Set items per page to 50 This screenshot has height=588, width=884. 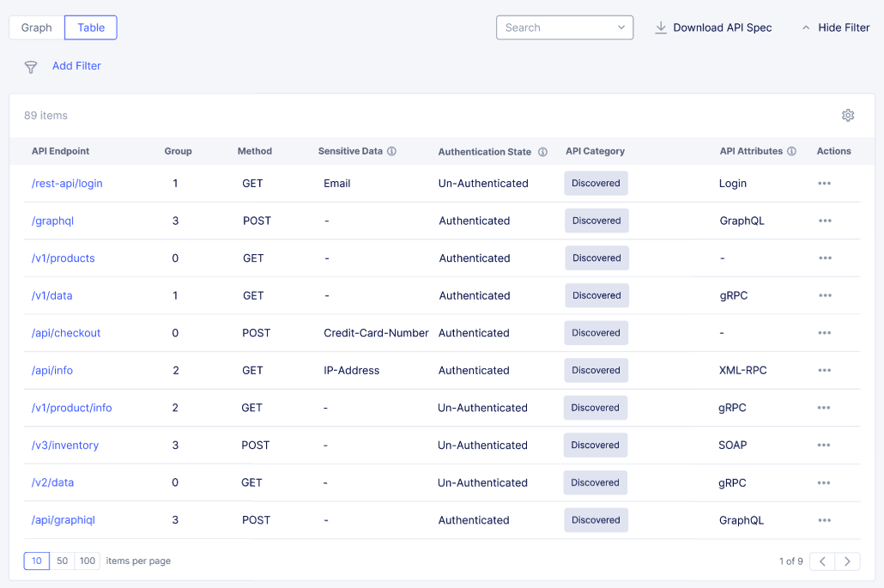tap(62, 561)
